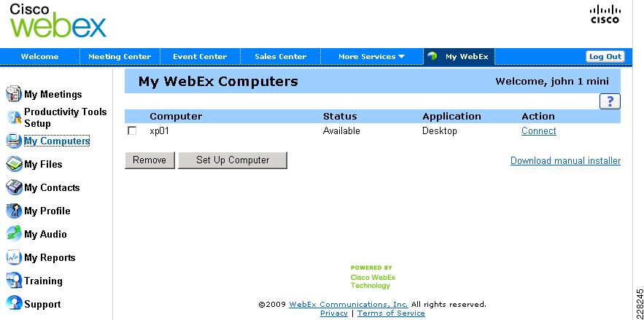Open help via the question mark icon

point(610,101)
